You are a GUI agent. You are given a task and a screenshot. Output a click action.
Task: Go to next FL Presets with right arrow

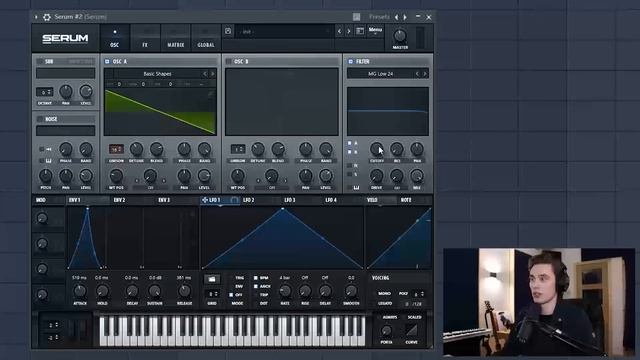click(405, 17)
